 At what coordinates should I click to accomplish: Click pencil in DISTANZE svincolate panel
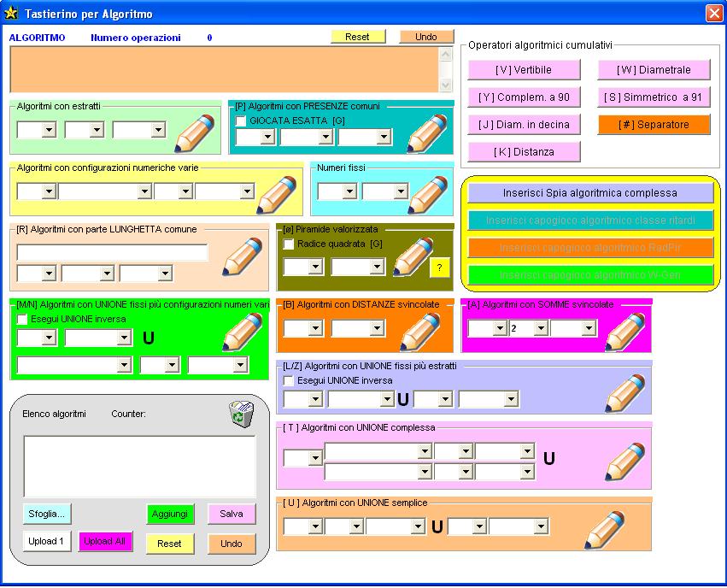[x=419, y=331]
